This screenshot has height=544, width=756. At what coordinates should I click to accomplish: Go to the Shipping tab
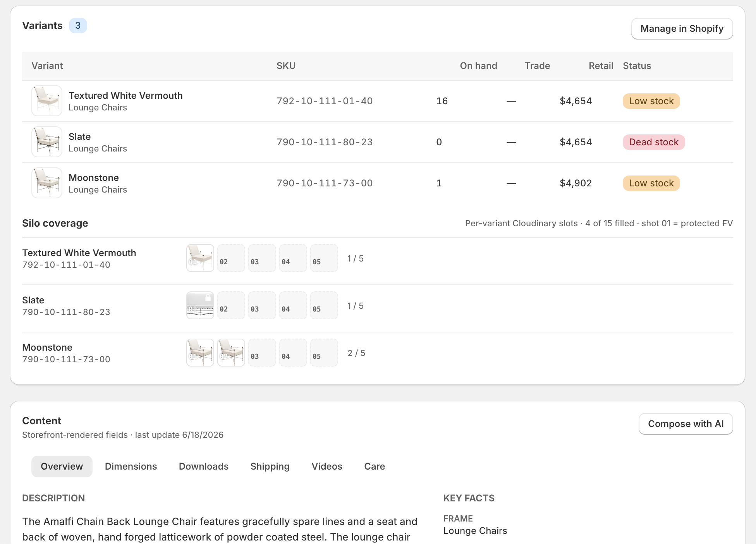pos(270,467)
